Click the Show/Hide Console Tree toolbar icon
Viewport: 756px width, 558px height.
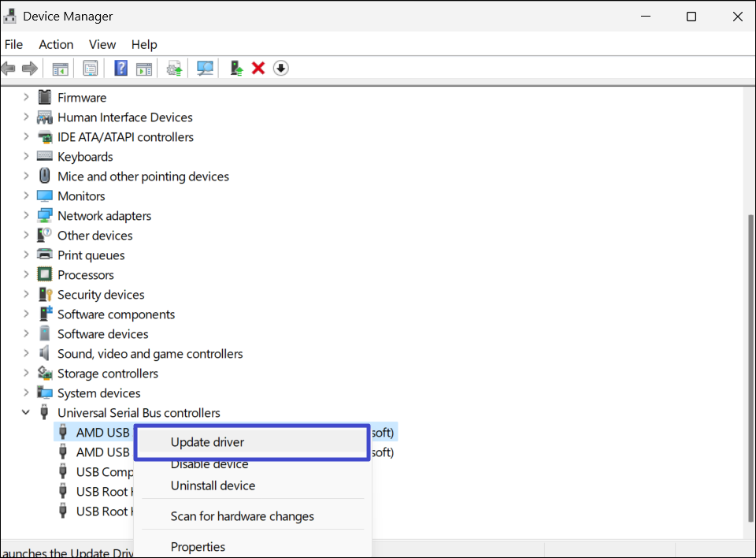coord(60,69)
